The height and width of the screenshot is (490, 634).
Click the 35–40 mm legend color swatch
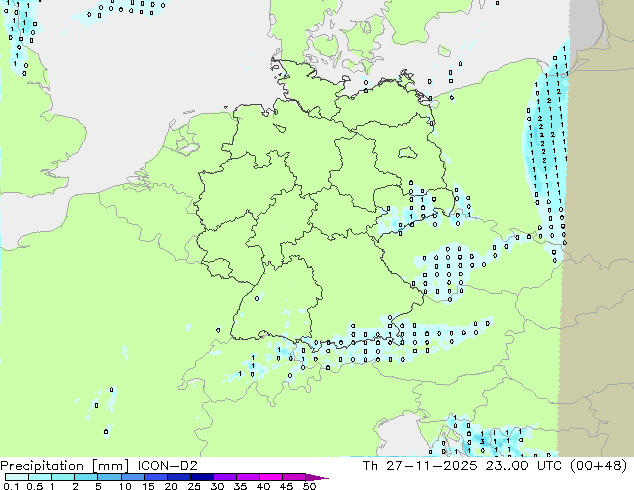point(248,477)
